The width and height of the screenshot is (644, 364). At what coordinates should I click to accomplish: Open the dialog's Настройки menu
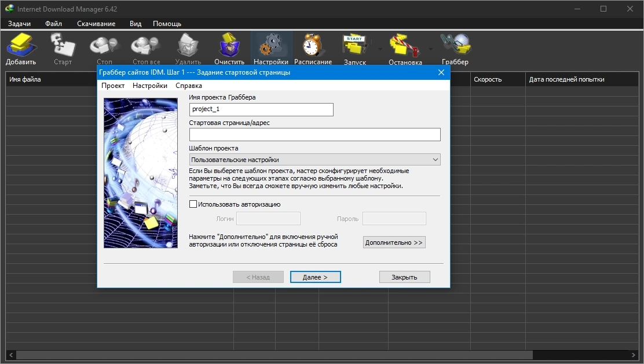tap(150, 85)
